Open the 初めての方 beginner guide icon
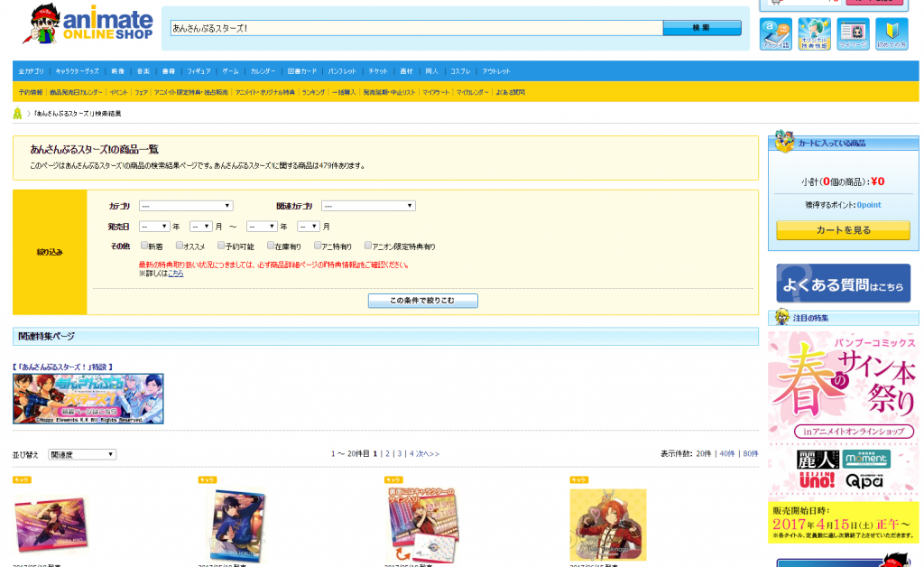 pos(892,34)
